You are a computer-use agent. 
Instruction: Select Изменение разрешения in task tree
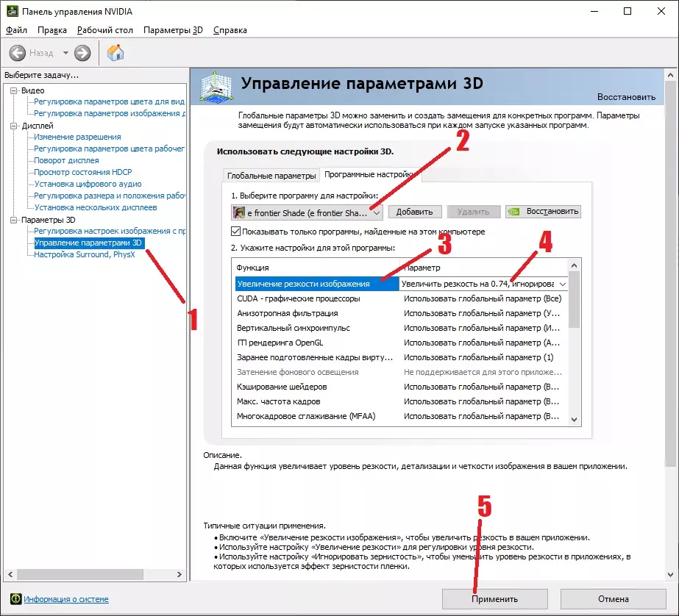77,137
